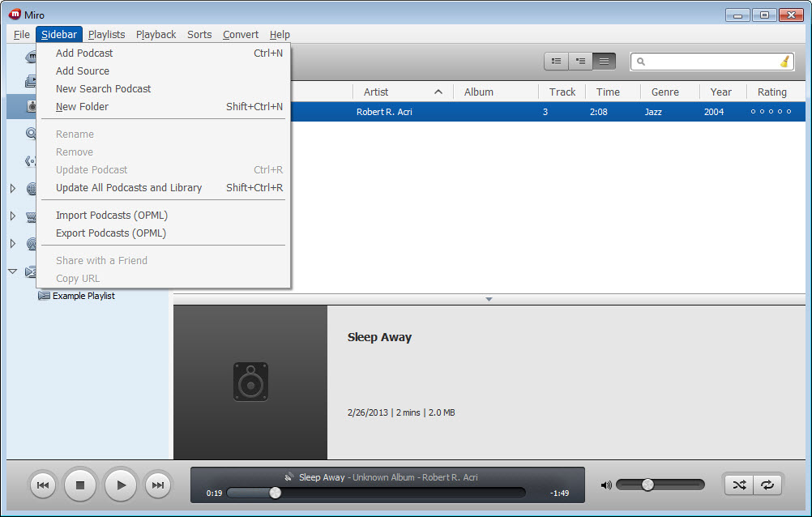Click now-playing Sleep Away label
812x517 pixels.
pos(322,477)
